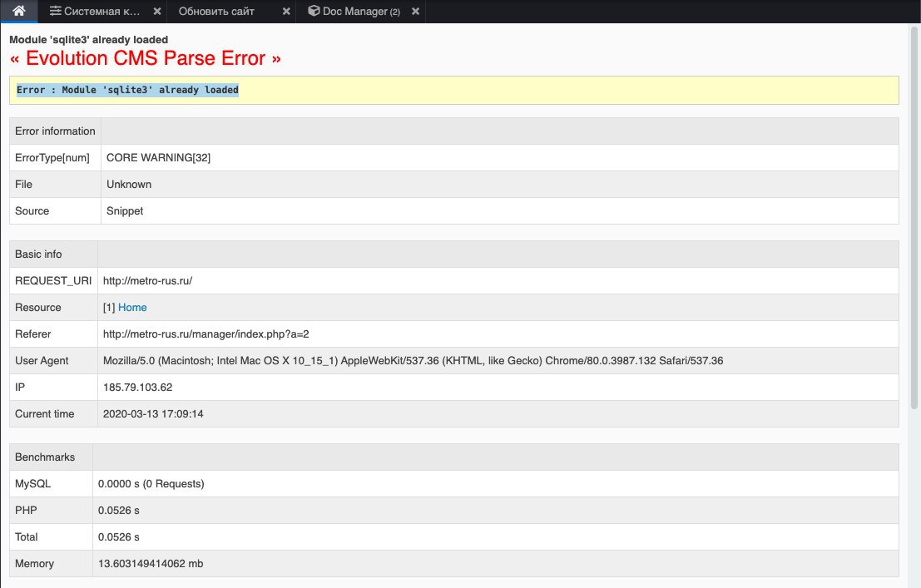Click the ErrorType[num] label cell
This screenshot has width=921, height=588.
point(55,157)
